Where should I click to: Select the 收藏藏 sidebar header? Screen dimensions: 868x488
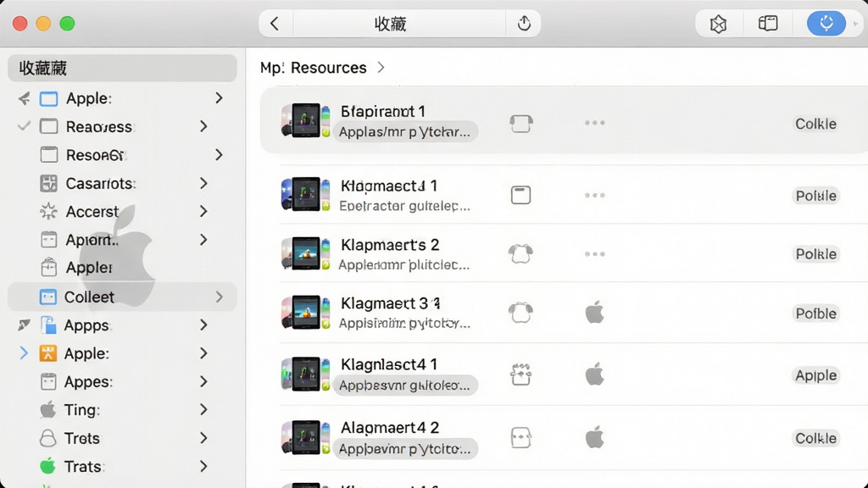point(122,68)
